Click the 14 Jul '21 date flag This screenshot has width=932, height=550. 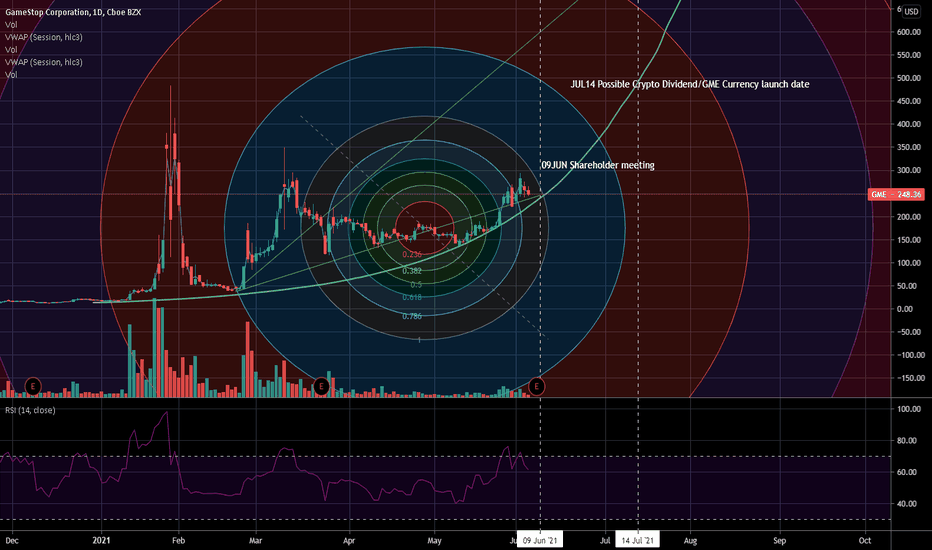[637, 540]
